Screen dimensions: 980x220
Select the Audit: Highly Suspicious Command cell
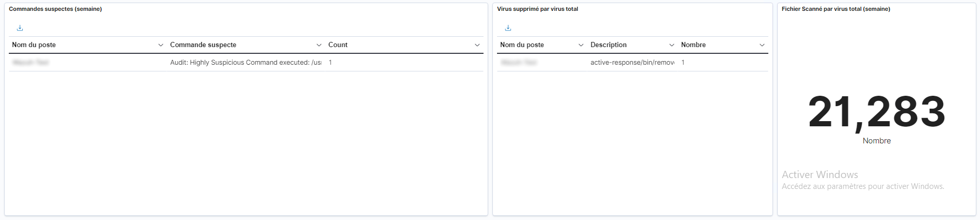pos(246,63)
